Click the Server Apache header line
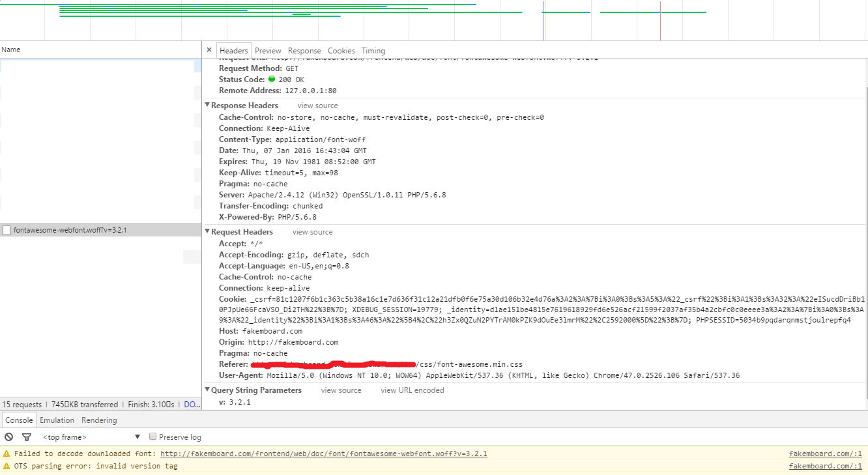This screenshot has width=868, height=475. point(332,195)
